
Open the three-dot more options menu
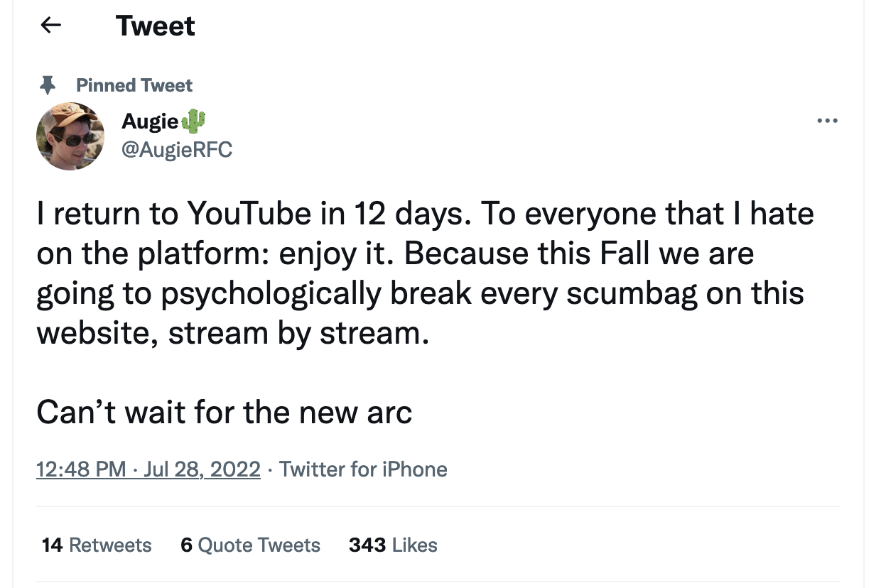coord(827,121)
